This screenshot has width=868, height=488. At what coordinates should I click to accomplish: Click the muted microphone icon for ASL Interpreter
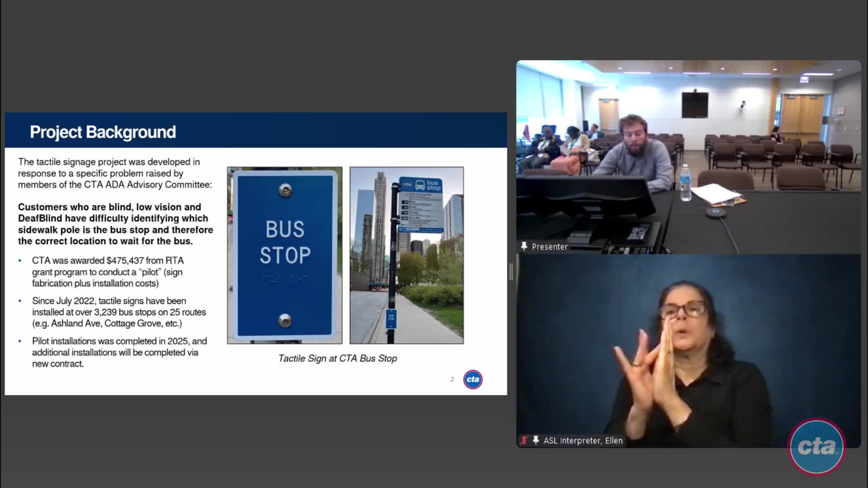tap(524, 440)
